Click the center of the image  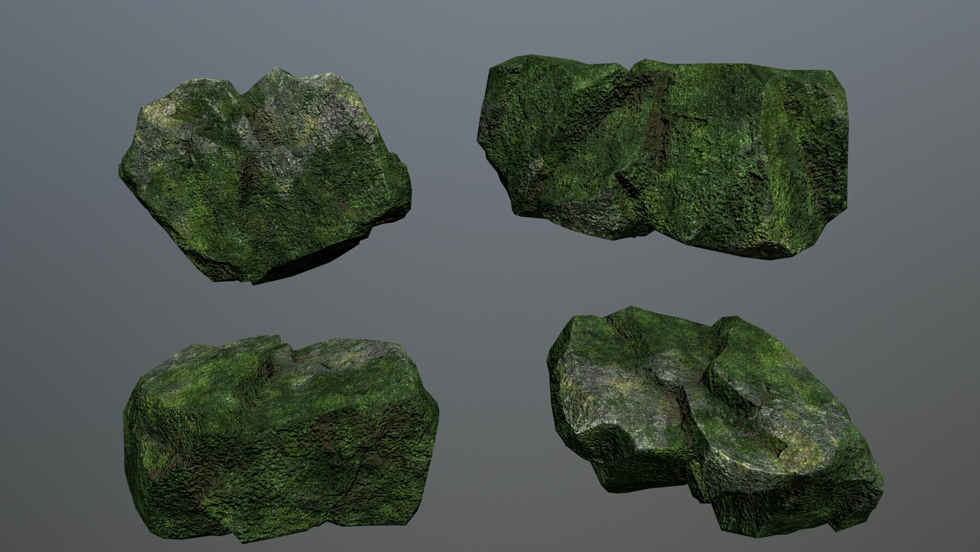[490, 276]
